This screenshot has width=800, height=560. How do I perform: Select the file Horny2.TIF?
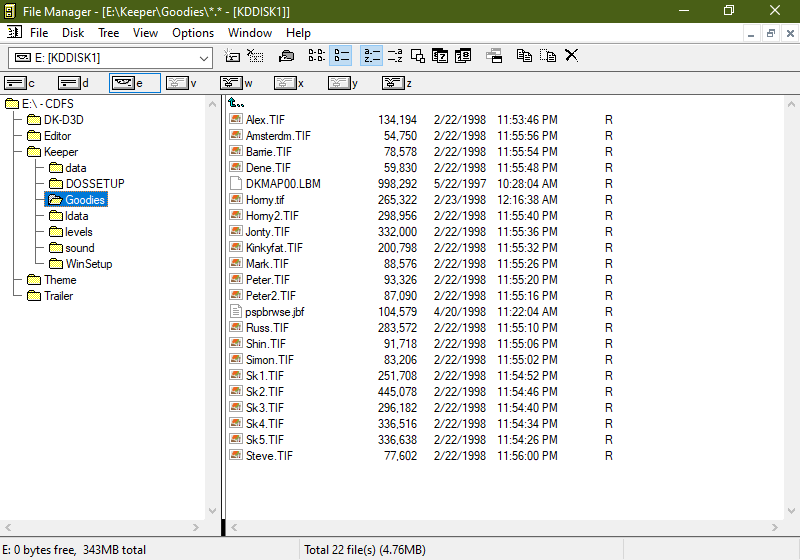(272, 216)
